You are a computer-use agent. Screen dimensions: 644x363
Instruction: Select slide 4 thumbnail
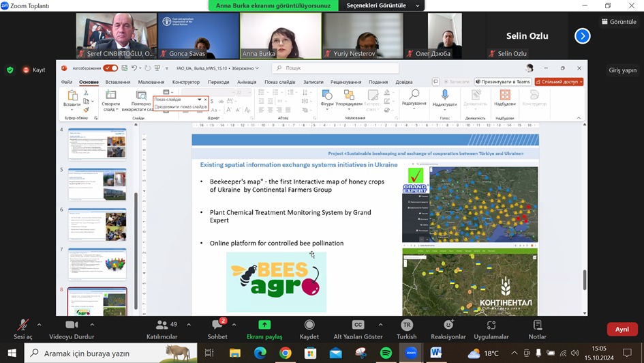pyautogui.click(x=97, y=144)
